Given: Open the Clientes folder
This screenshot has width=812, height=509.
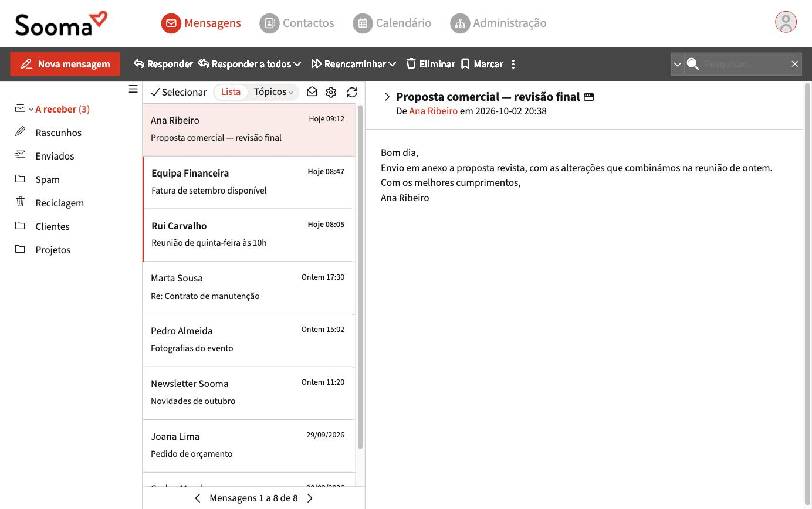Looking at the screenshot, I should pyautogui.click(x=52, y=226).
